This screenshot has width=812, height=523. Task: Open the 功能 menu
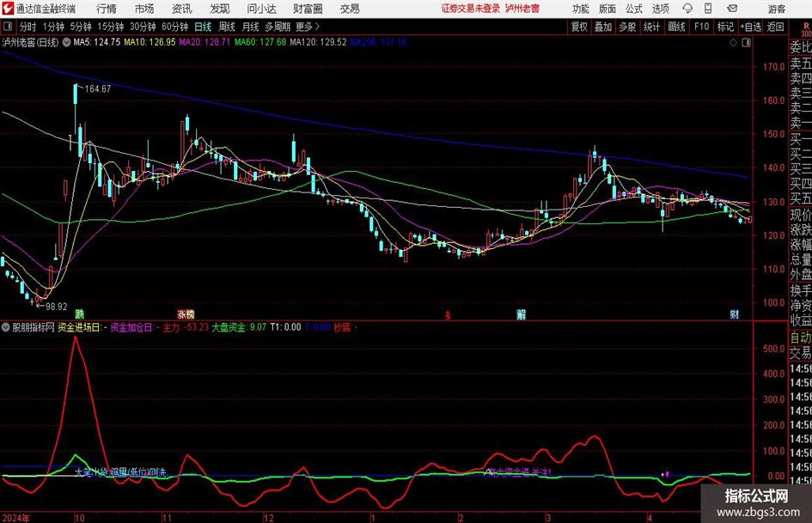581,9
